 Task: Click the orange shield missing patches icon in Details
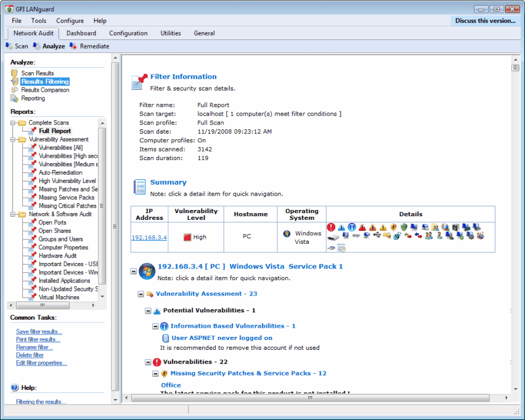[393, 227]
